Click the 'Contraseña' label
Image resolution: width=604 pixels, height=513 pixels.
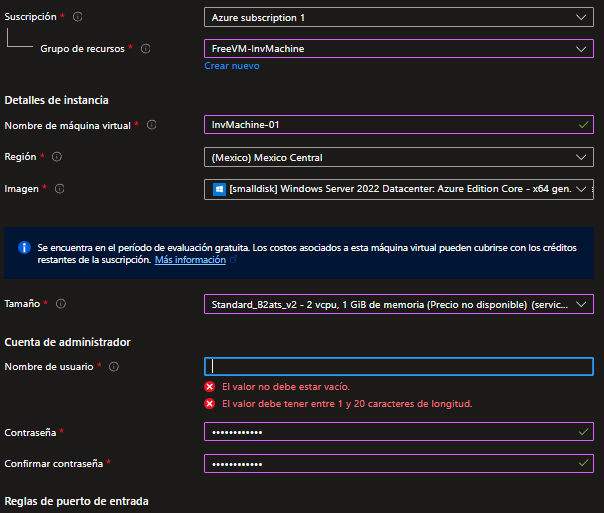pos(30,433)
